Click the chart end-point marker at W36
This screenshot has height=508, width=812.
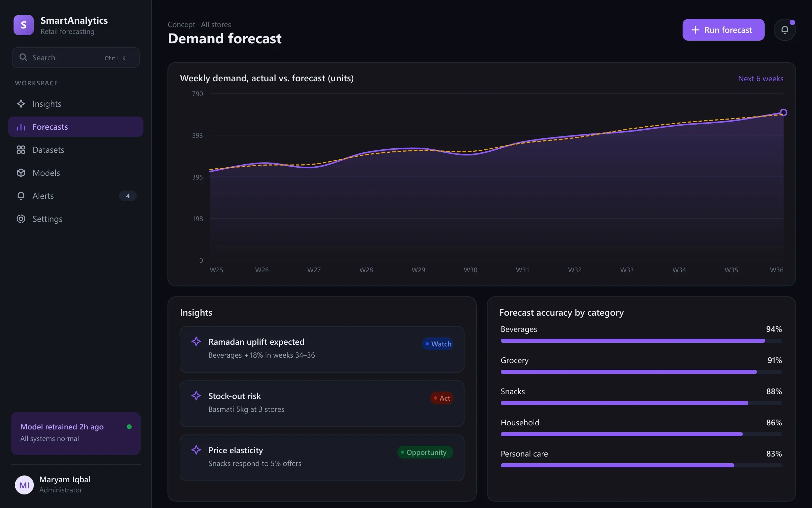[783, 112]
